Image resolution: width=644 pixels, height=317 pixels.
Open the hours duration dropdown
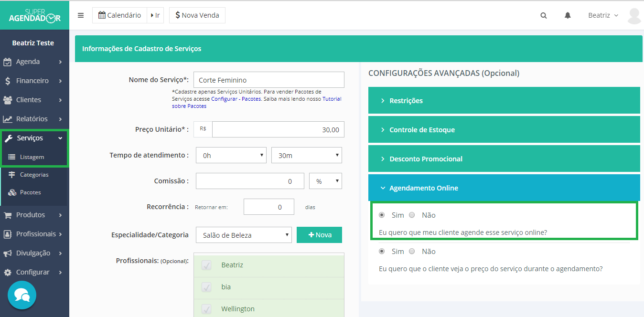231,155
